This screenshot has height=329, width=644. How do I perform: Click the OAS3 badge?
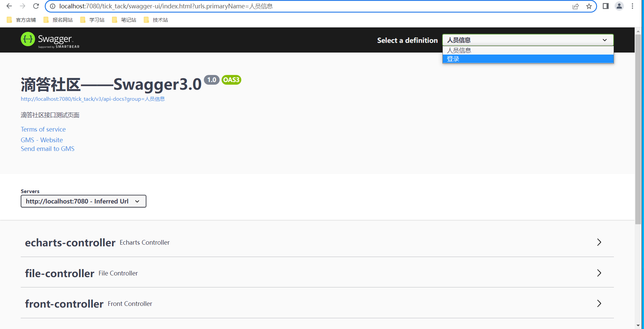tap(231, 80)
